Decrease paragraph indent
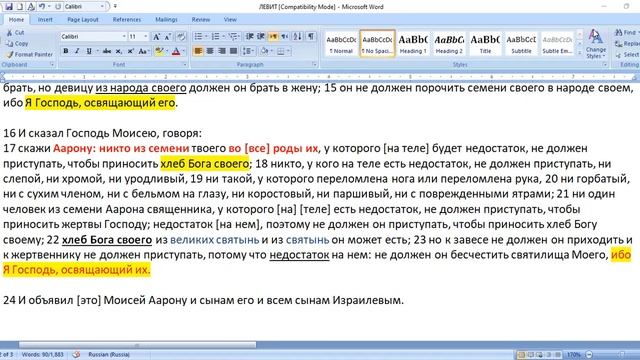The width and height of the screenshot is (640, 360). point(249,37)
